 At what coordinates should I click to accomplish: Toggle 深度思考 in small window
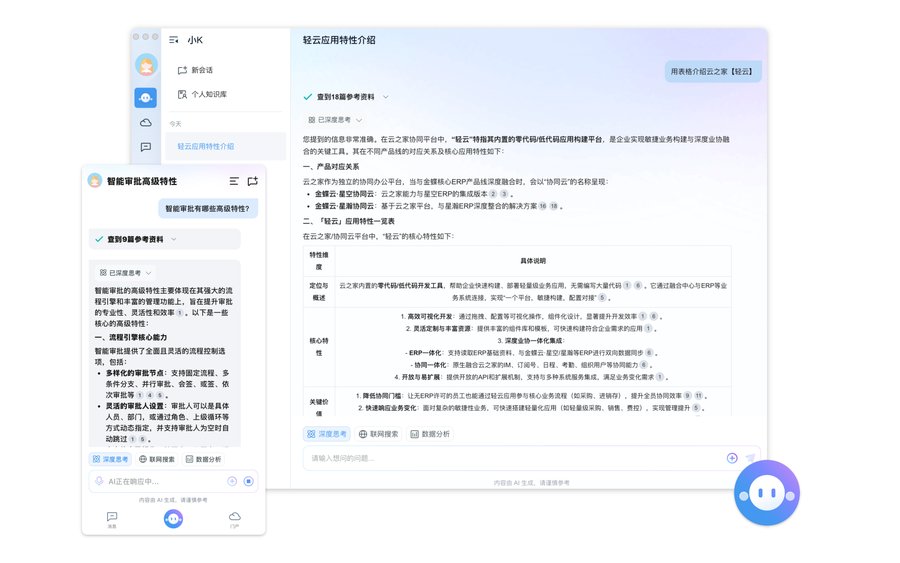(110, 459)
